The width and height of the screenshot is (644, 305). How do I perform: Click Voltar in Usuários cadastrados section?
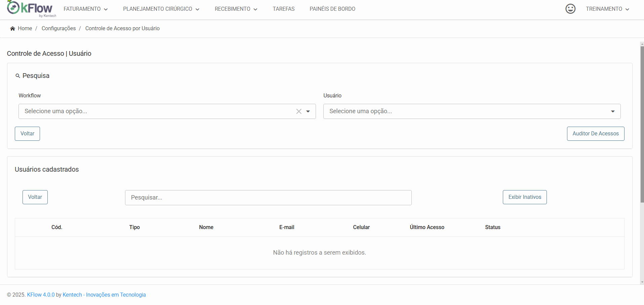(x=35, y=197)
